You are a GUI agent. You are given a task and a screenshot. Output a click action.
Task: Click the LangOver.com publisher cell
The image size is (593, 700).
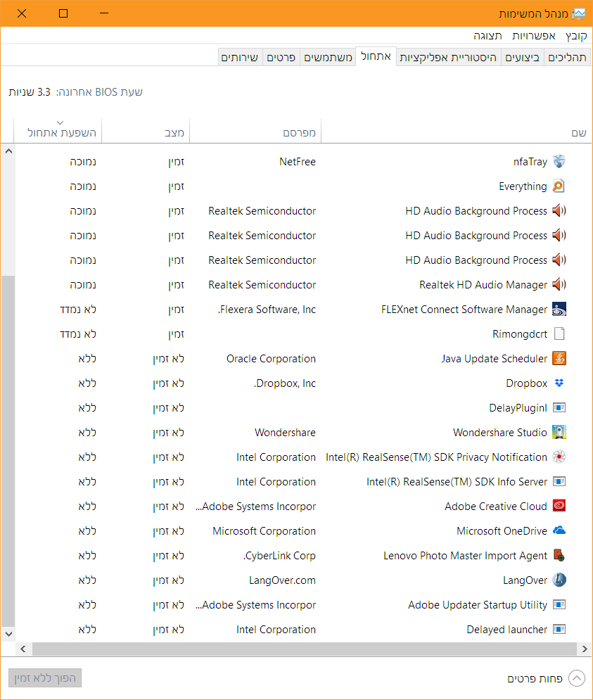click(x=282, y=580)
